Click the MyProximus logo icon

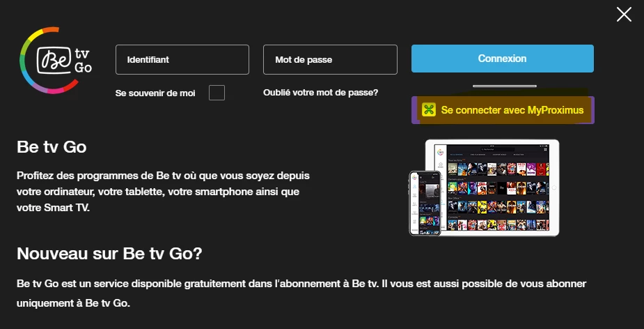tap(429, 110)
